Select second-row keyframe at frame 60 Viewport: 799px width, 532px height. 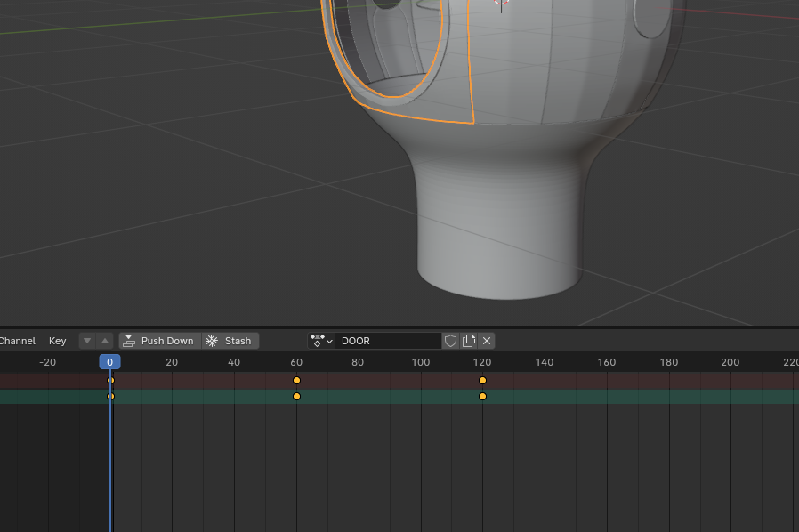296,397
